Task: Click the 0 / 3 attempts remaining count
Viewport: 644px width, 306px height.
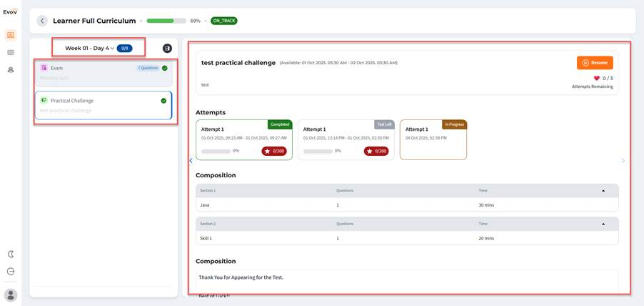Action: coord(608,78)
